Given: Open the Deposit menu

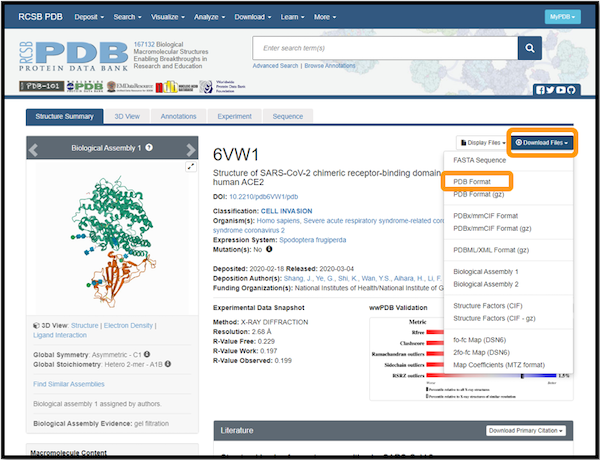Looking at the screenshot, I should [89, 17].
